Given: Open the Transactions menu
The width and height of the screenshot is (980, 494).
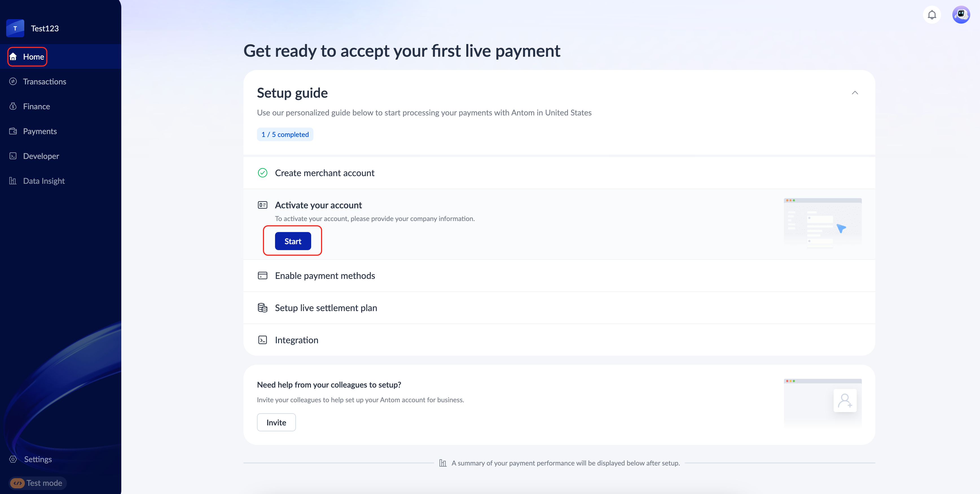Looking at the screenshot, I should coord(45,82).
